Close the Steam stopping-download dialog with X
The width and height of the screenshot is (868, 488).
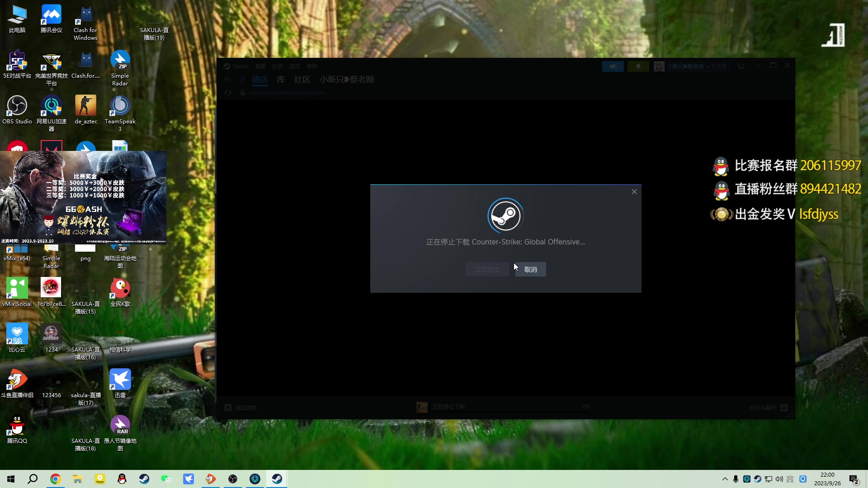point(634,192)
